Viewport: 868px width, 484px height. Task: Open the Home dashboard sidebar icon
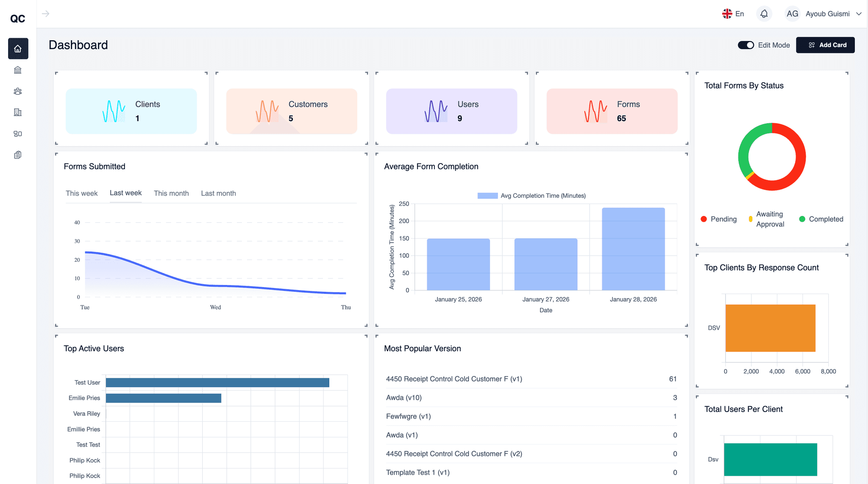coord(18,49)
